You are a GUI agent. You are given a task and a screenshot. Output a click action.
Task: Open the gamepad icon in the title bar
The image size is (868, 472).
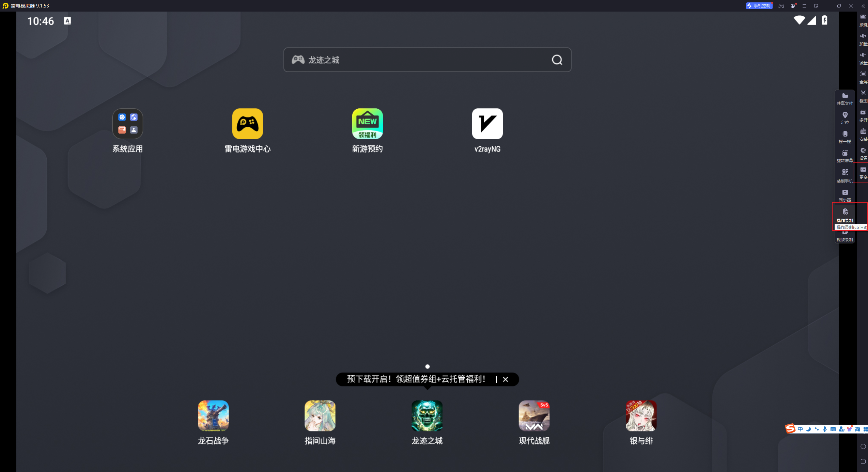pyautogui.click(x=781, y=6)
